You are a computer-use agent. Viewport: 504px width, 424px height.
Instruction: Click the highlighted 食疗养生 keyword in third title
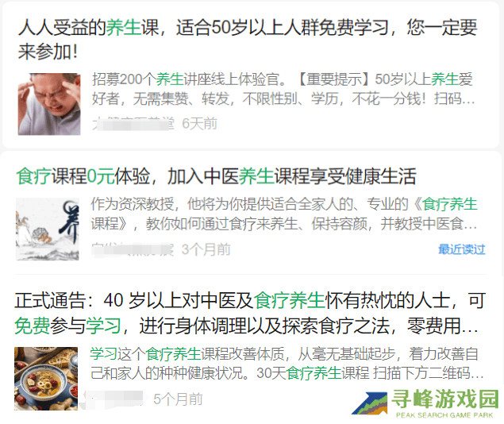pos(289,301)
